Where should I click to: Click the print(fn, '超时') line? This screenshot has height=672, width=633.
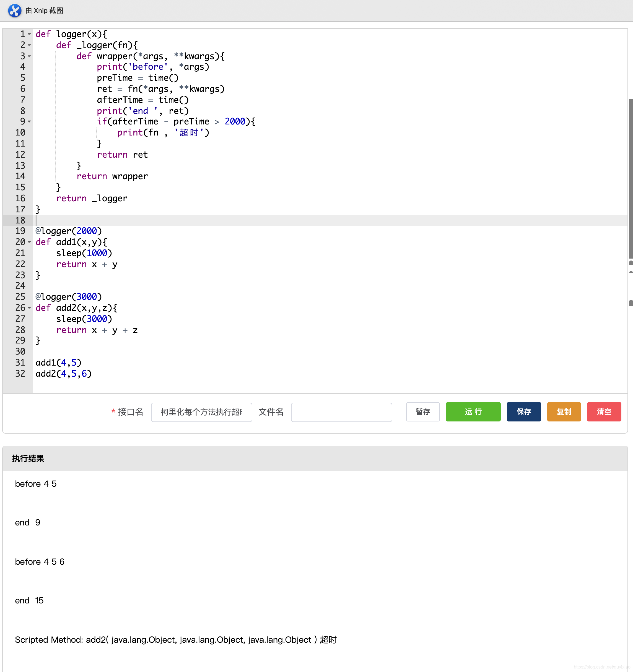[163, 132]
